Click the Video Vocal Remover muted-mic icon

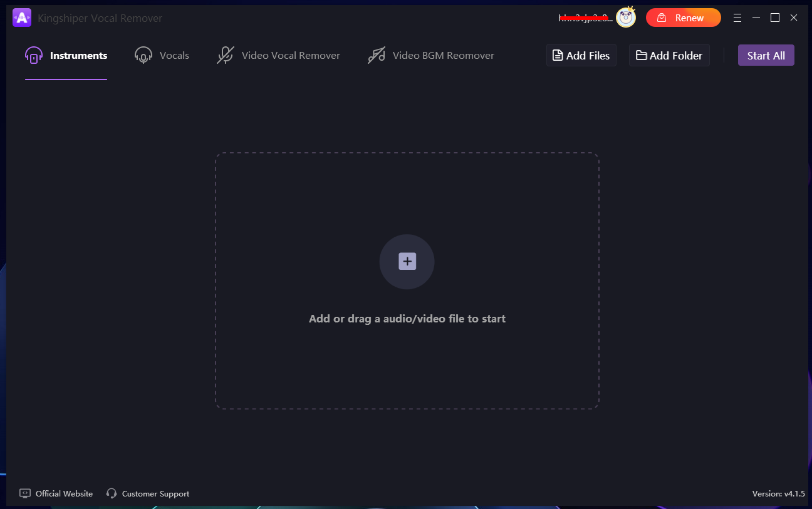click(x=225, y=55)
